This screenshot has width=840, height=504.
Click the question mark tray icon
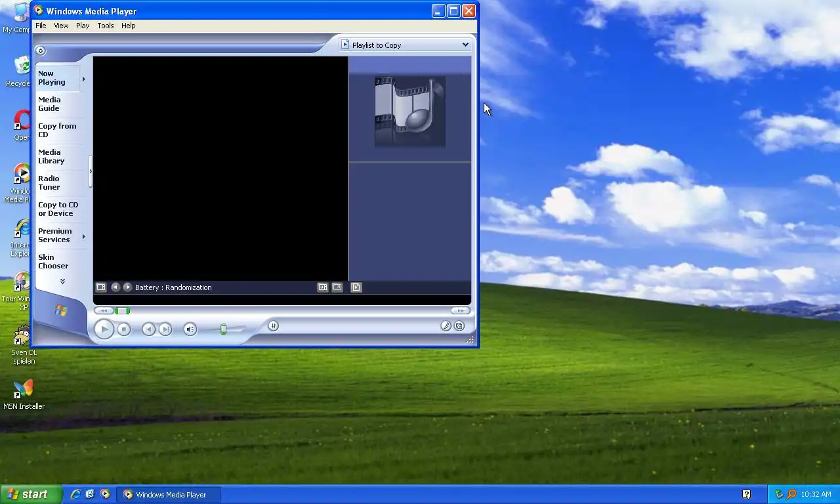[746, 494]
